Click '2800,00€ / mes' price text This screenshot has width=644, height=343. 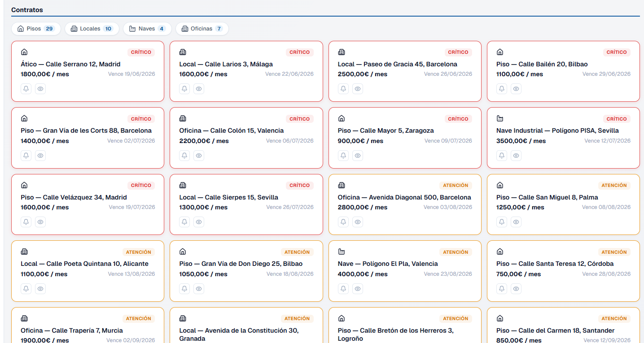tap(363, 207)
